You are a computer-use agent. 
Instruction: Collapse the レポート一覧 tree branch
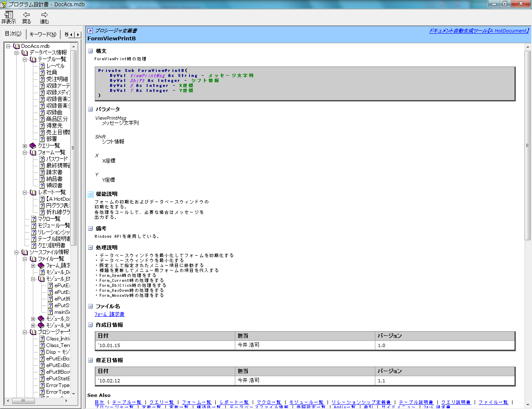tap(25, 192)
